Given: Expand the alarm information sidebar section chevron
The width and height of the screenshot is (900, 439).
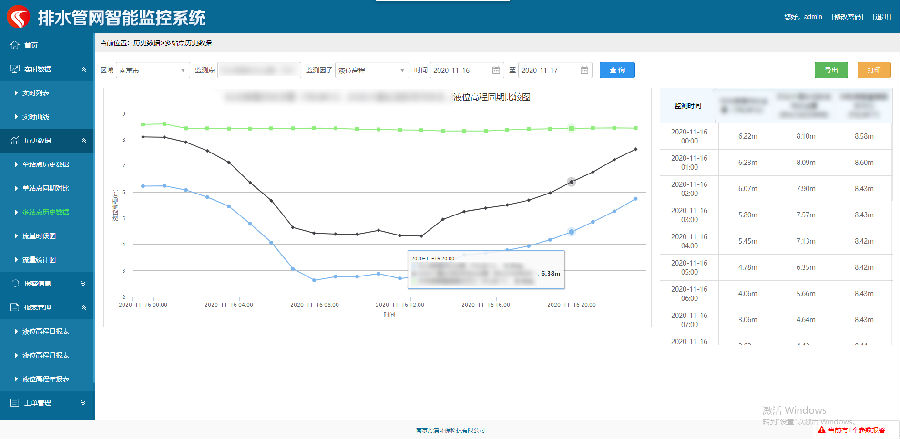Looking at the screenshot, I should [x=84, y=283].
